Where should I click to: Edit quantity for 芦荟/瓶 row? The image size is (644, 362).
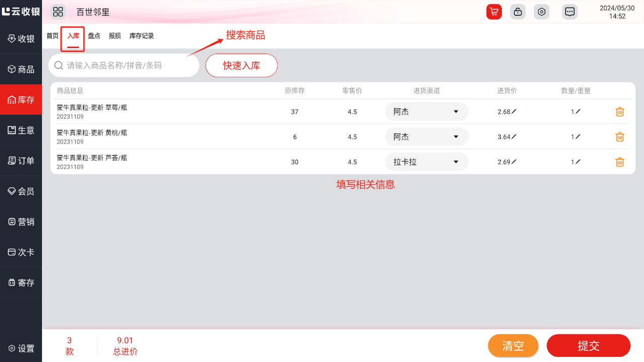pos(578,162)
